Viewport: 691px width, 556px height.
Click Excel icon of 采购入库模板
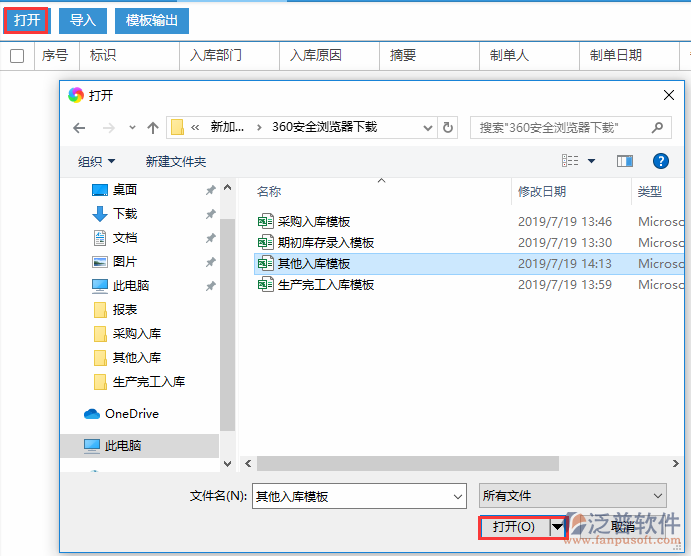click(265, 222)
